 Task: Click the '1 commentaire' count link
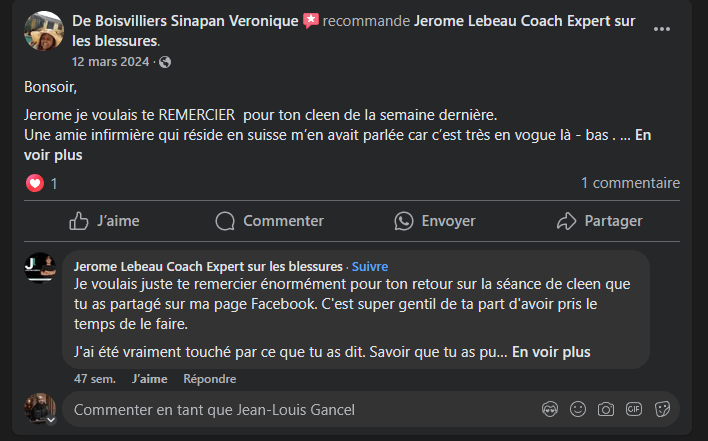(x=630, y=183)
